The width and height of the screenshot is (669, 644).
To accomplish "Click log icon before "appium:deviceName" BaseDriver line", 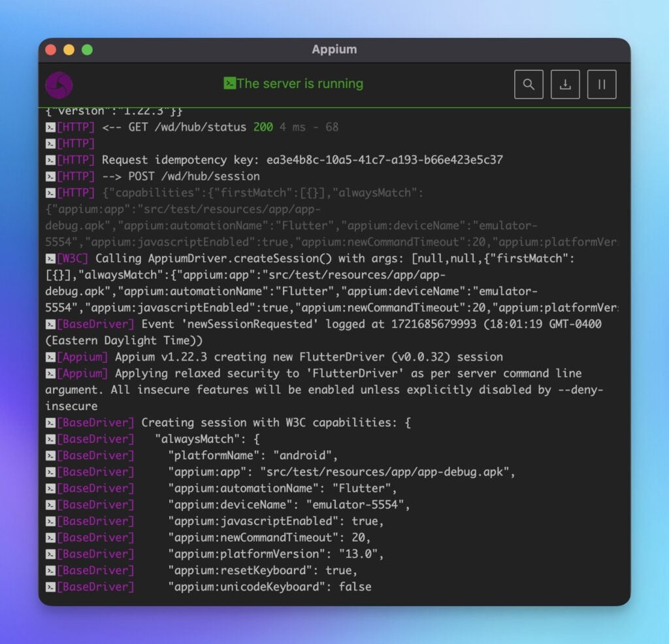I will [50, 505].
